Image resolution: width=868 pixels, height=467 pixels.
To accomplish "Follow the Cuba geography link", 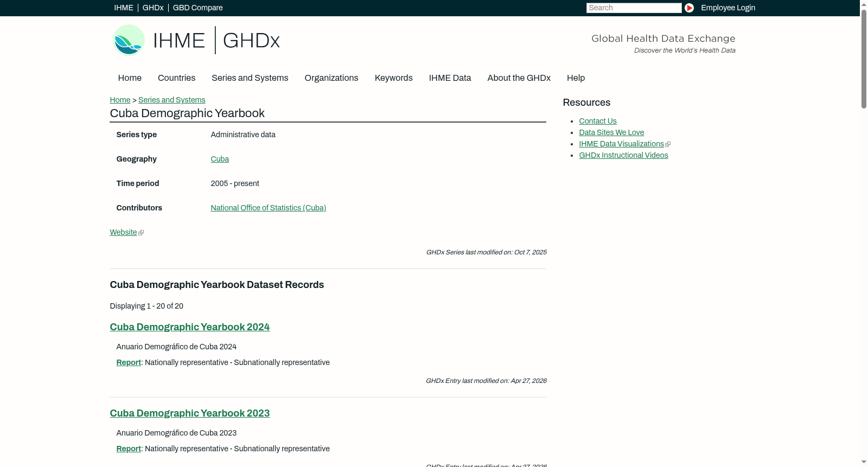I will click(220, 159).
